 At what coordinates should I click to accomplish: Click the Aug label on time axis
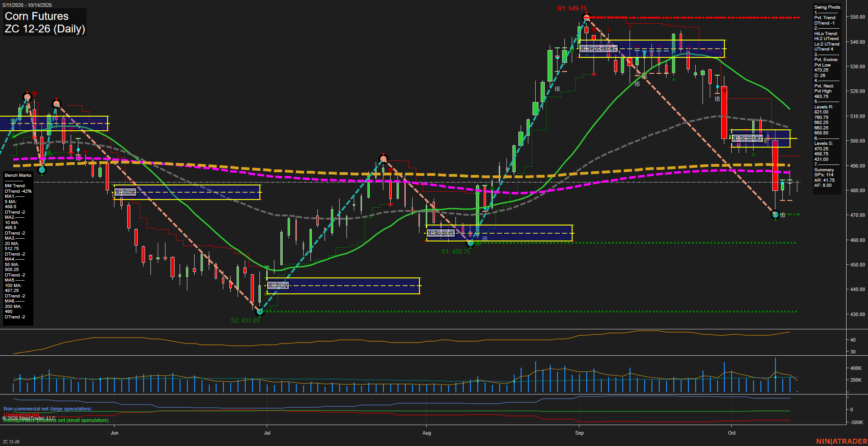point(427,433)
